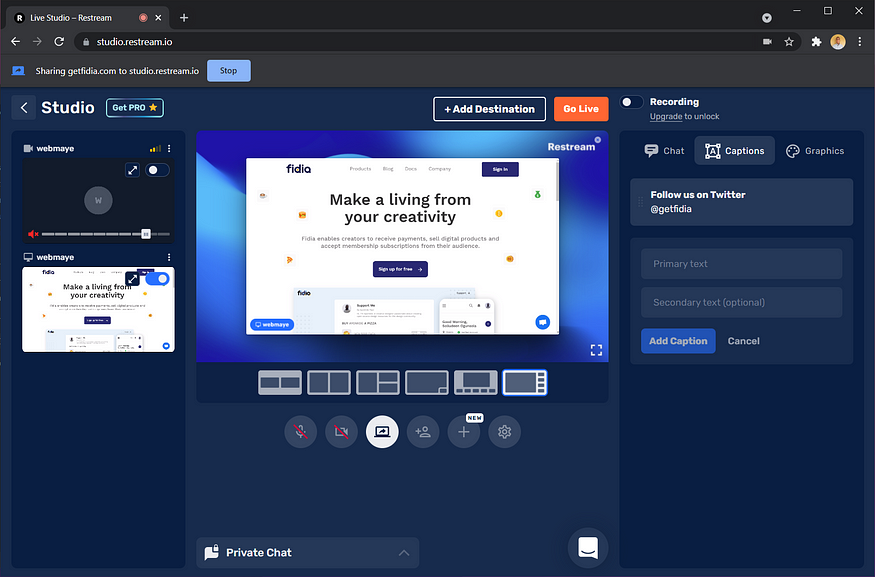Screen dimensions: 875x577
Task: Select screen with side thumbnails layout
Action: pyautogui.click(x=525, y=383)
